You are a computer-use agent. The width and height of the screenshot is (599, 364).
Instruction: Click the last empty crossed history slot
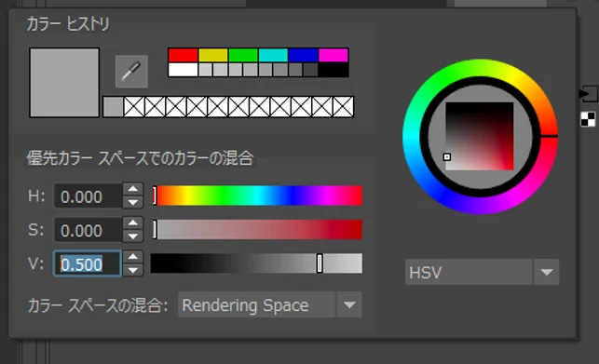coord(343,107)
